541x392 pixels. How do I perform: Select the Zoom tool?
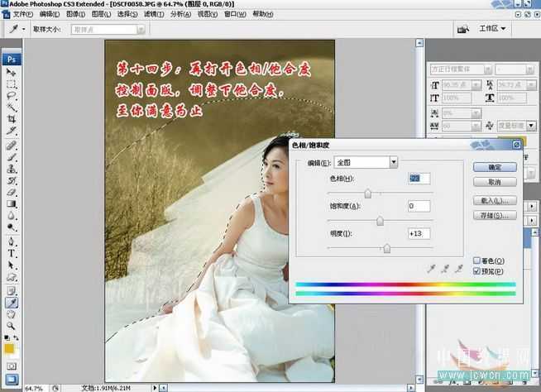coord(11,326)
